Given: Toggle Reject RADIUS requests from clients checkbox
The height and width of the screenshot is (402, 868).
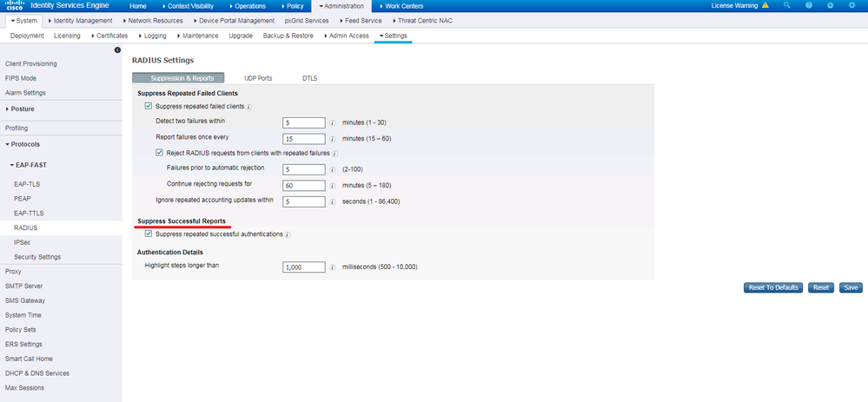Looking at the screenshot, I should tap(159, 153).
